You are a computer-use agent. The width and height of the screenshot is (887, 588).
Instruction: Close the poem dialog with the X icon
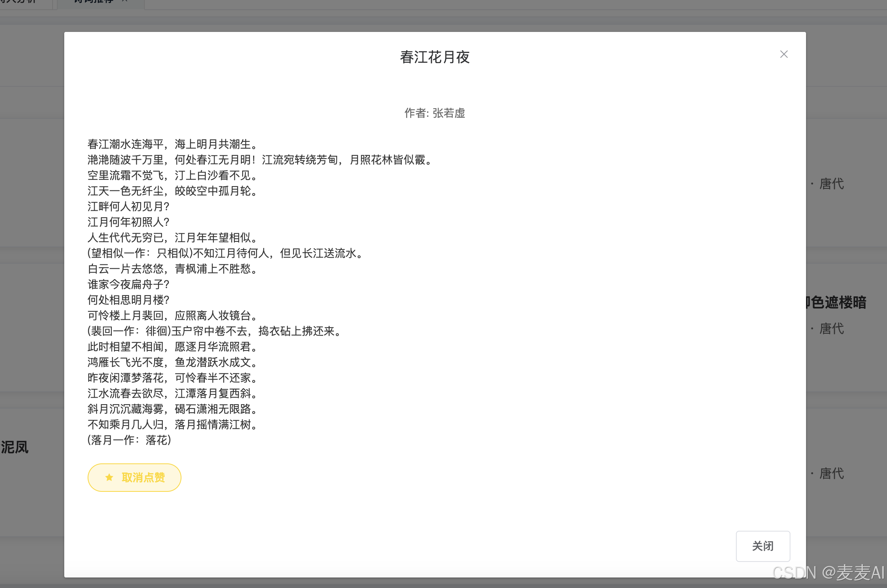pos(784,54)
